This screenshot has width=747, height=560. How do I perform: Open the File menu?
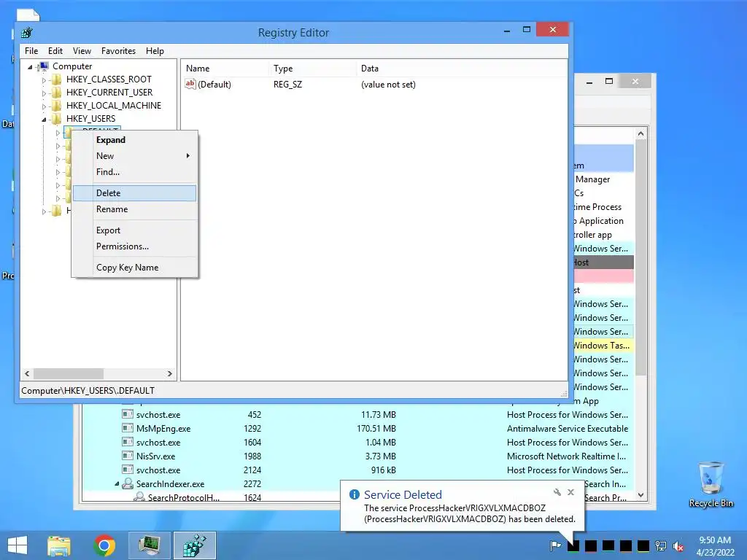coord(31,51)
